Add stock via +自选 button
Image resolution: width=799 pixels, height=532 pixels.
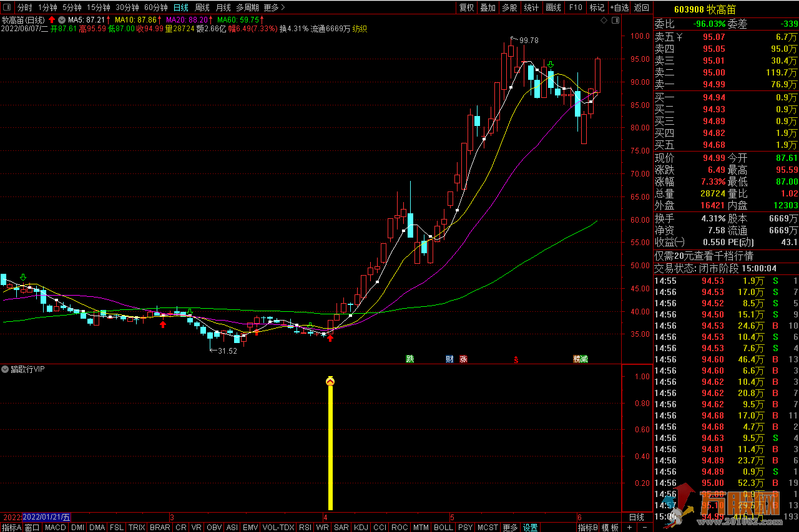619,7
